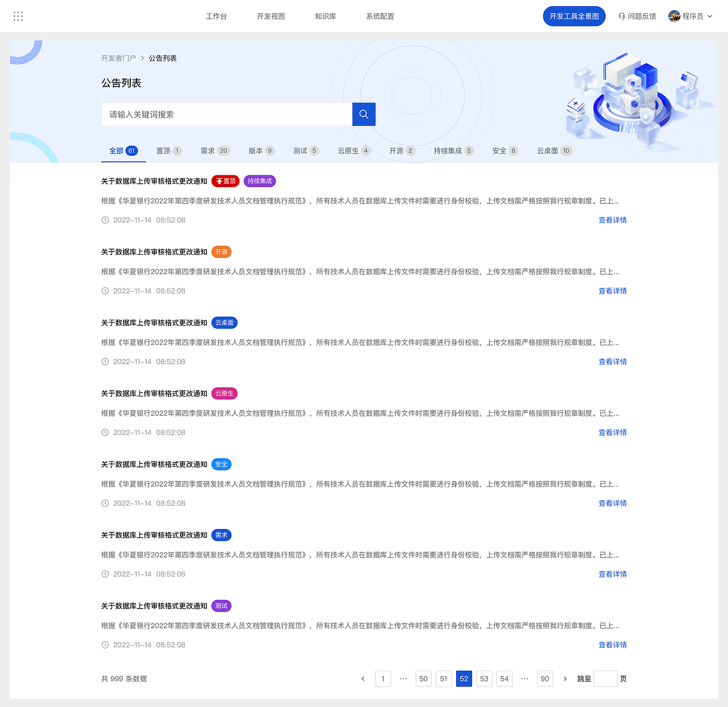Open notice title tagged 云桌面

click(x=154, y=323)
